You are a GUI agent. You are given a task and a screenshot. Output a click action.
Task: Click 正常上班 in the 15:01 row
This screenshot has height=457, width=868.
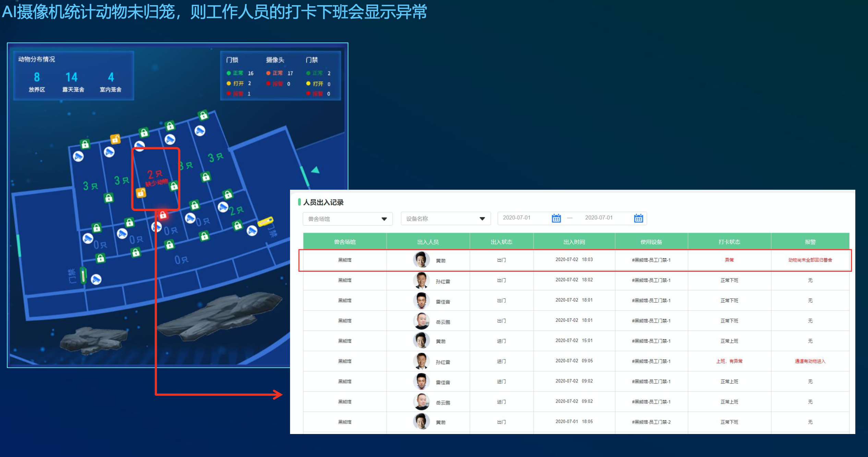[729, 341]
